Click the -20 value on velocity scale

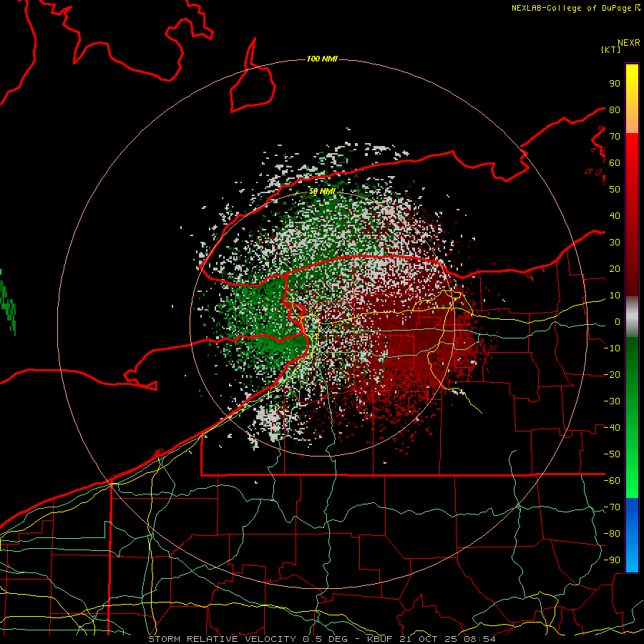(612, 375)
